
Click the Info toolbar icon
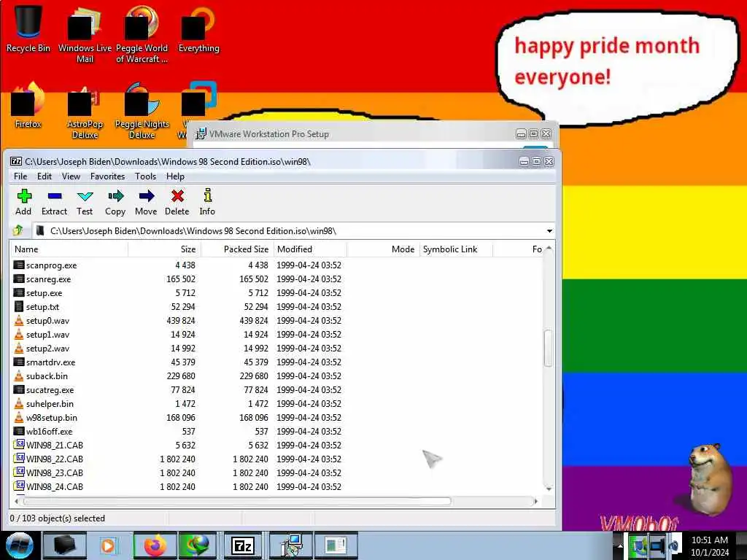click(x=208, y=195)
